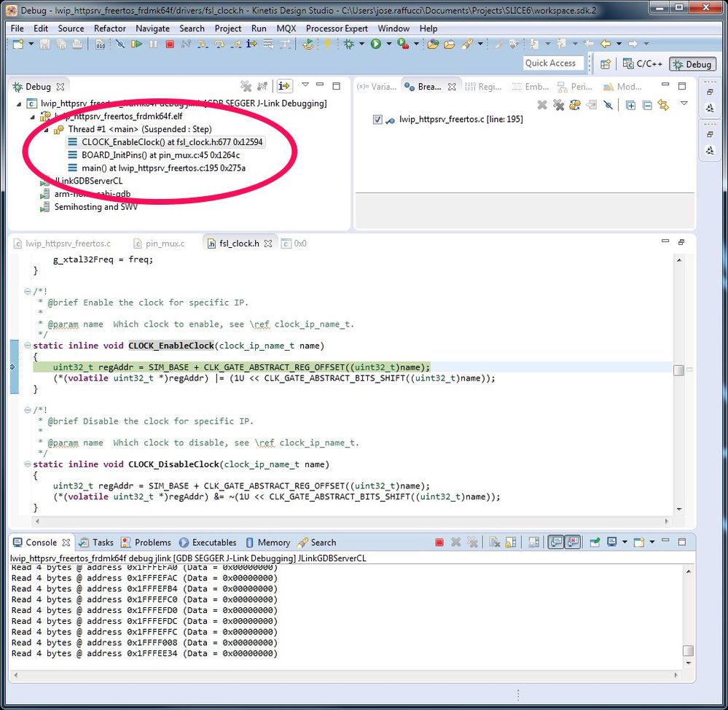The image size is (728, 710).
Task: Open Debug launch configurations dropdown arrow
Action: (361, 44)
